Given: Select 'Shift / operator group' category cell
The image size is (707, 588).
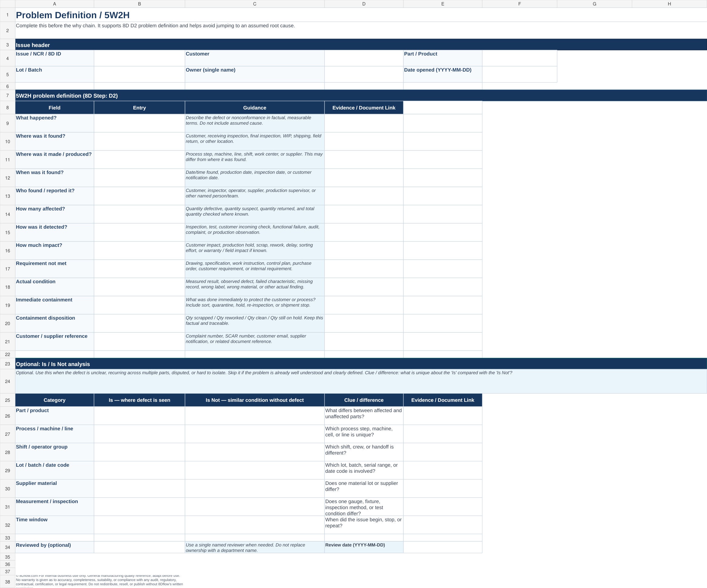Looking at the screenshot, I should 55,452.
